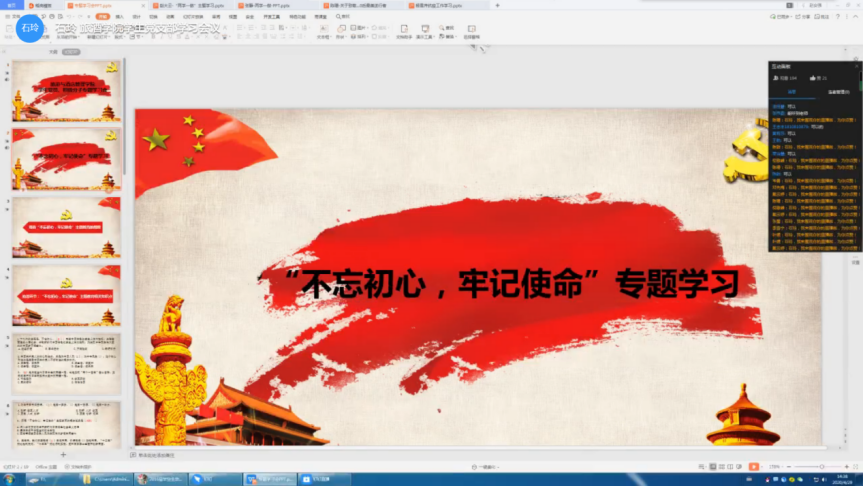The height and width of the screenshot is (486, 863).
Task: Open the first chat tab in panel
Action: click(x=790, y=91)
